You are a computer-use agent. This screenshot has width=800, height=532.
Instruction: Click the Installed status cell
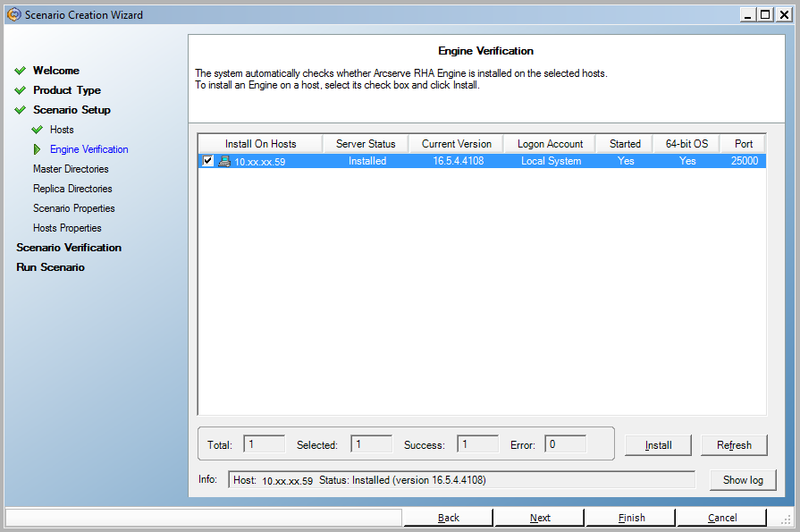[x=367, y=161]
